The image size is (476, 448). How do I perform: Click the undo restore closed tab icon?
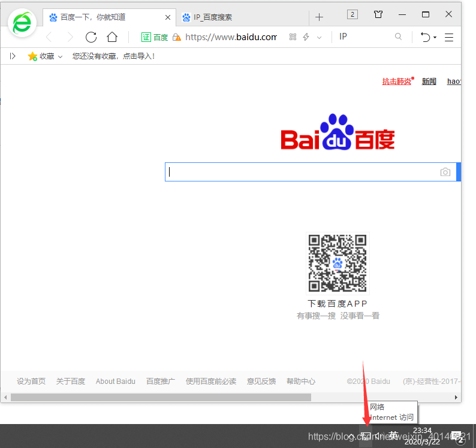(x=425, y=37)
